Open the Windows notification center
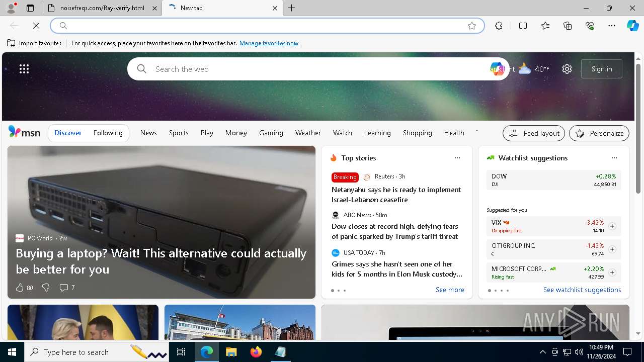 tap(627, 352)
